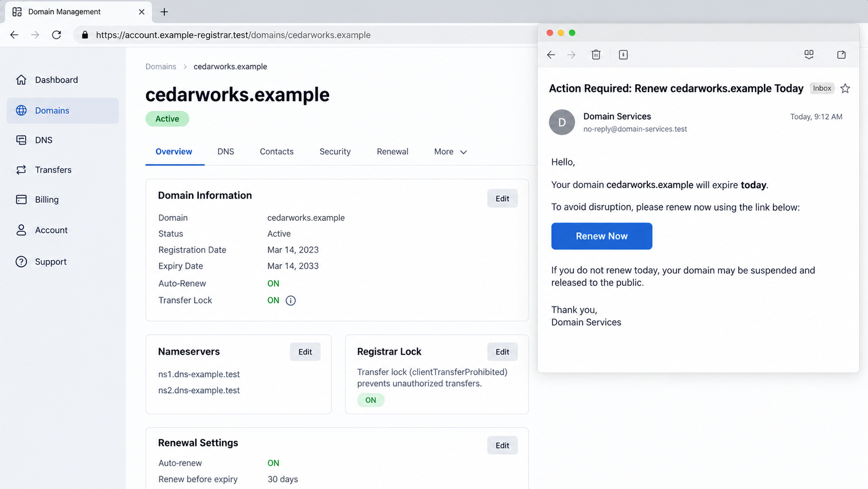Image resolution: width=868 pixels, height=489 pixels.
Task: Click the browser address bar URL
Action: pos(233,35)
